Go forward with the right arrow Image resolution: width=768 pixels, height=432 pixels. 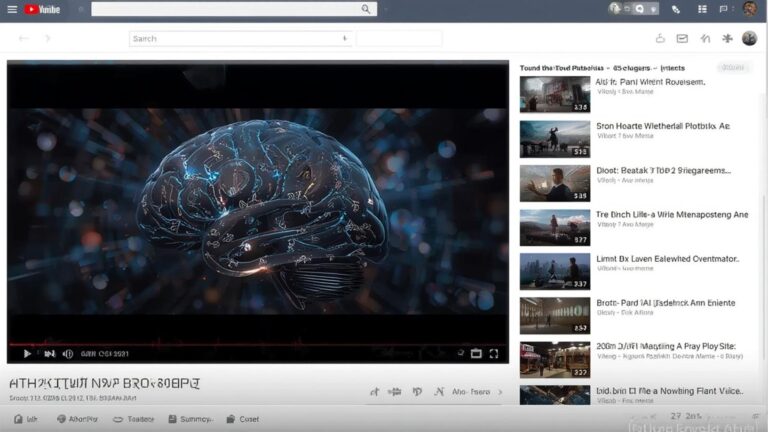coord(48,38)
